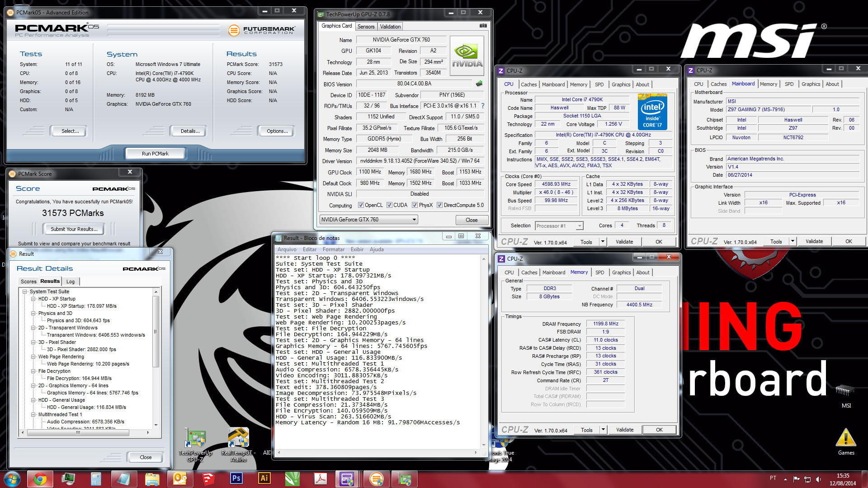Switch to CPU-Z taskbar button
Image resolution: width=868 pixels, height=488 pixels.
pyautogui.click(x=347, y=479)
